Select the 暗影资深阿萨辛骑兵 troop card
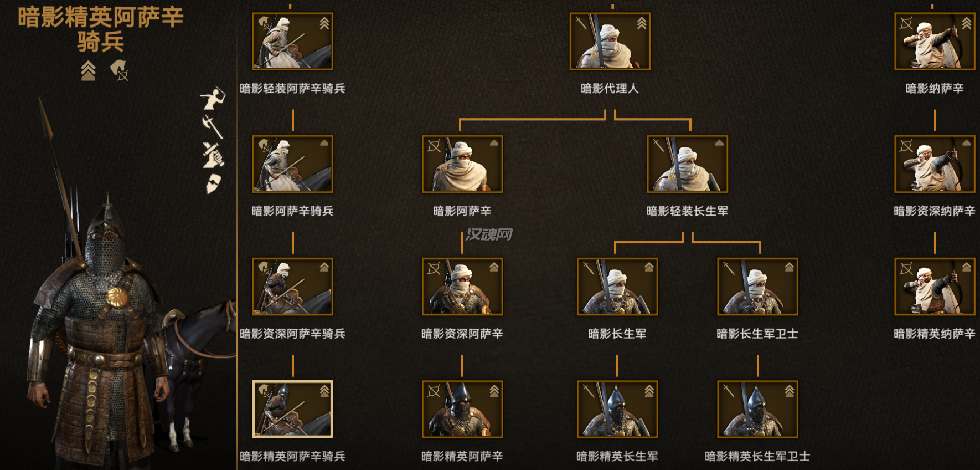 [x=292, y=287]
